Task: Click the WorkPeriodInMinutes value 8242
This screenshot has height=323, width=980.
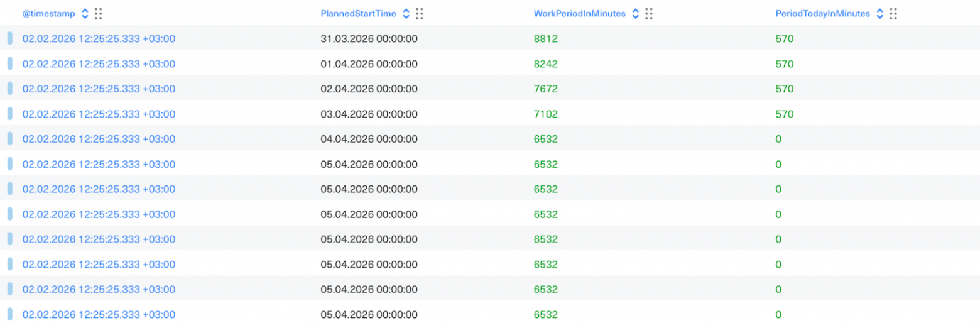Action: [546, 64]
